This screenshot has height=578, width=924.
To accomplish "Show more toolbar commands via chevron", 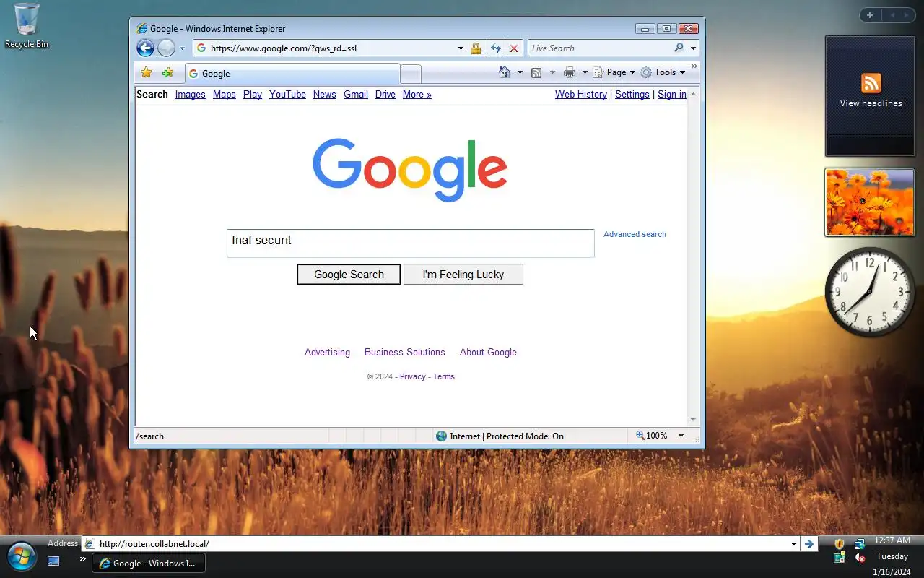I will pyautogui.click(x=694, y=67).
